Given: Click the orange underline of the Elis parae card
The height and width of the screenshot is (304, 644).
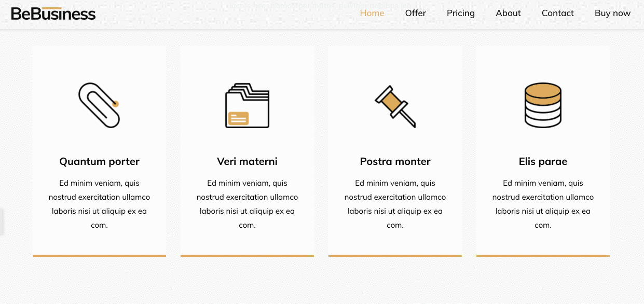Looking at the screenshot, I should pos(543,256).
